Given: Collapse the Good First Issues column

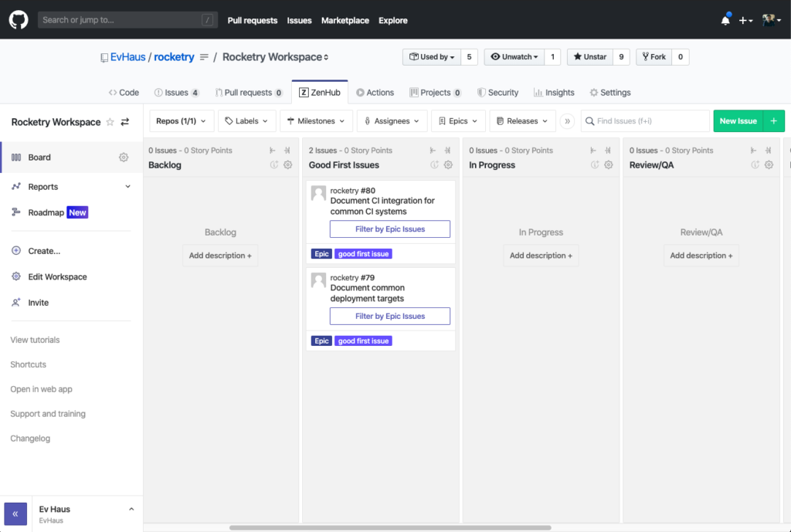Looking at the screenshot, I should 433,151.
